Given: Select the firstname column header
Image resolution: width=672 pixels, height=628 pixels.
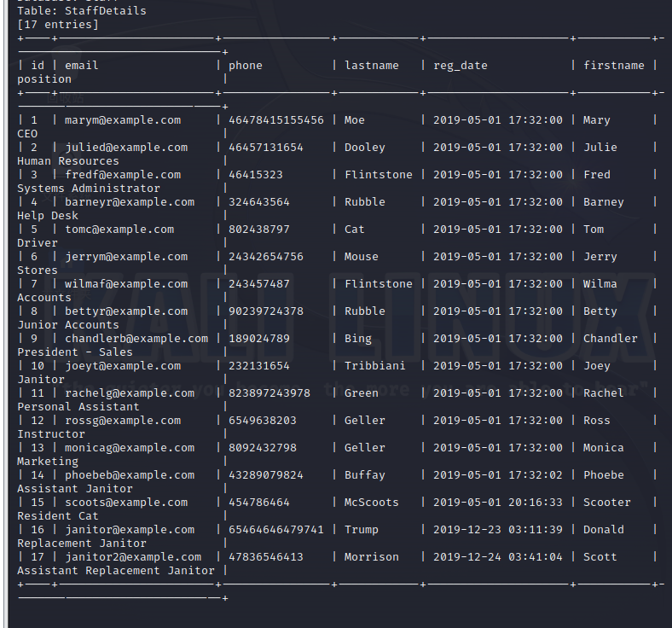Looking at the screenshot, I should coord(614,66).
